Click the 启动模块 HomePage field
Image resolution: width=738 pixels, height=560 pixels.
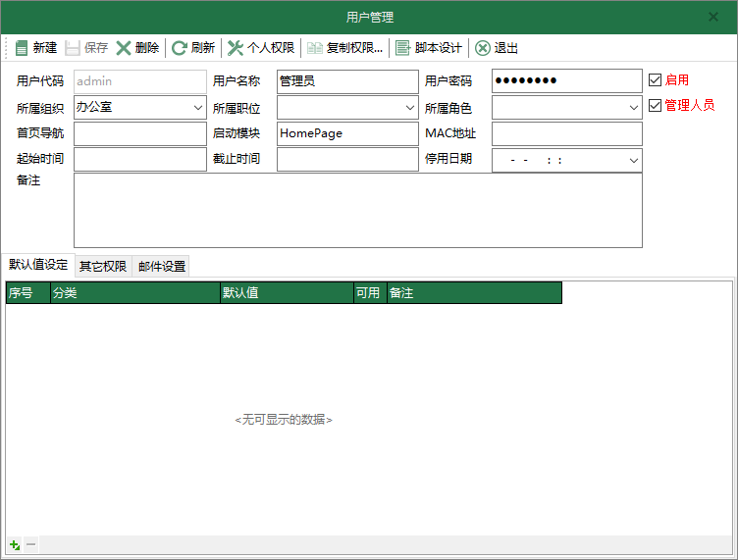(347, 133)
